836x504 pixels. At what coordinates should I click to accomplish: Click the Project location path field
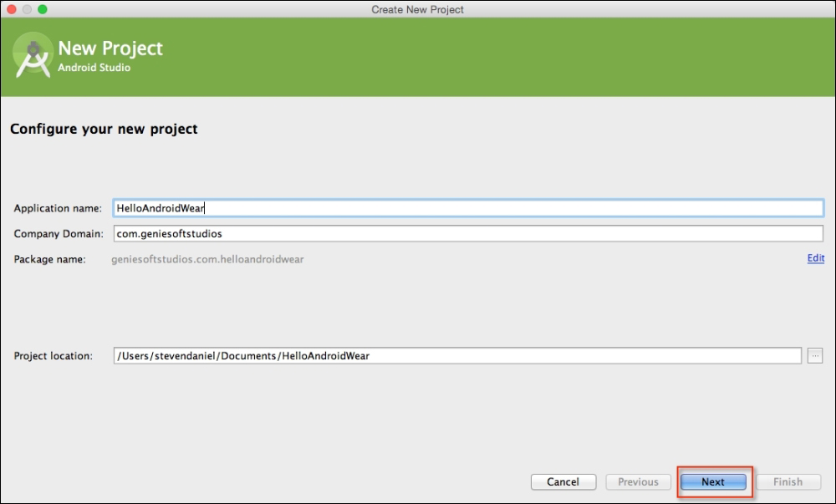coord(457,355)
